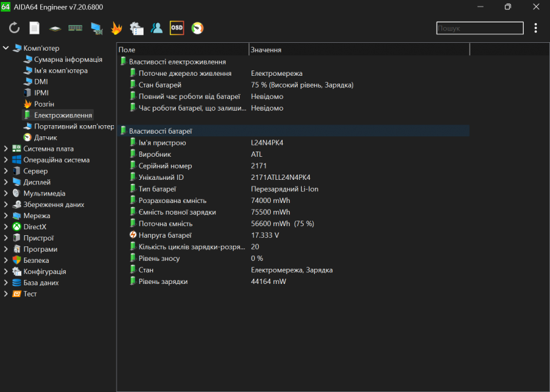Click the Значення column header
This screenshot has width=550, height=392.
pyautogui.click(x=358, y=49)
